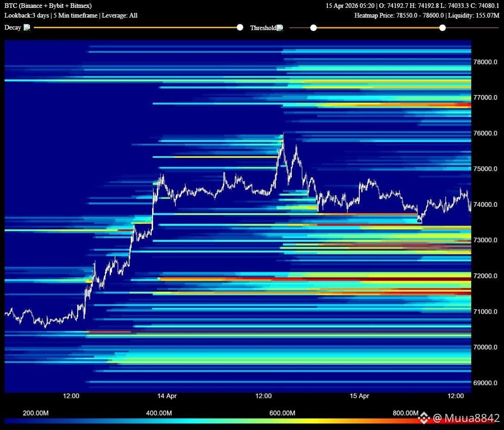Click the 76000.0 price axis label
This screenshot has height=430, width=504.
point(485,133)
